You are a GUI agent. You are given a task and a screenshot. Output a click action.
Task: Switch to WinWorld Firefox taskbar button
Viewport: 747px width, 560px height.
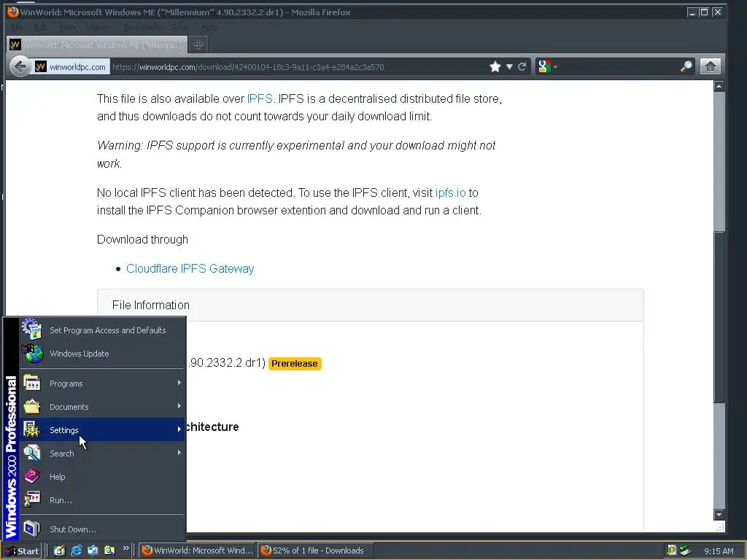(x=198, y=551)
